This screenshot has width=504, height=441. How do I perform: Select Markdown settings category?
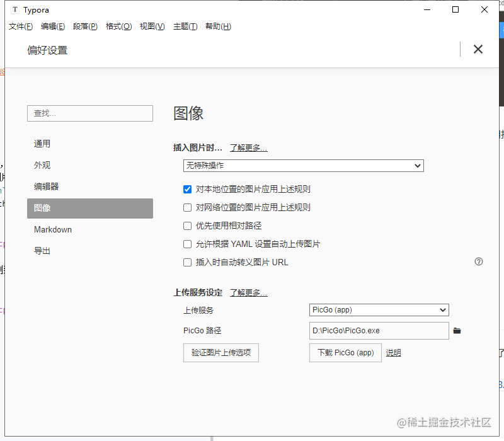(90, 230)
